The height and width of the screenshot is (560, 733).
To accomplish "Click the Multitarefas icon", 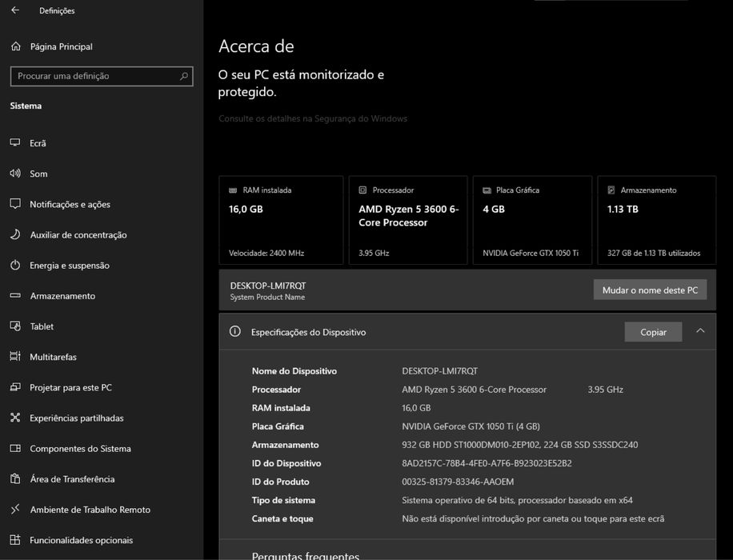I will (x=15, y=356).
